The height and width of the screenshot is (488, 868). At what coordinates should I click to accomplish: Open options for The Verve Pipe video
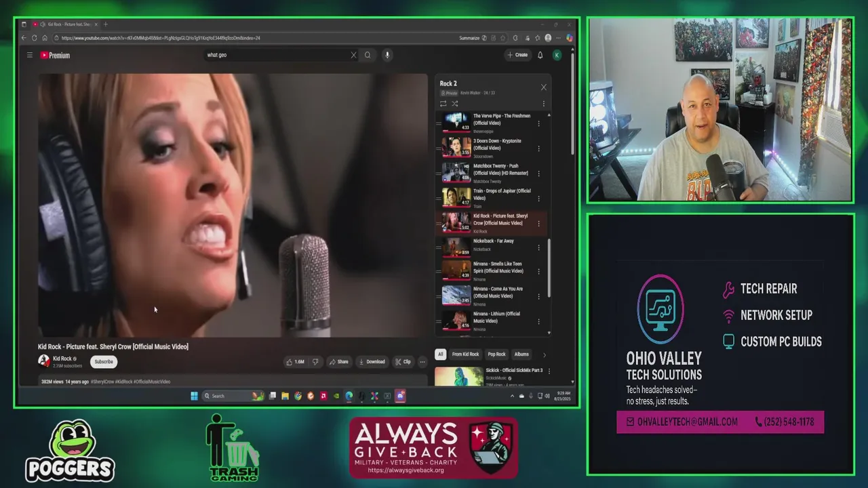[539, 123]
